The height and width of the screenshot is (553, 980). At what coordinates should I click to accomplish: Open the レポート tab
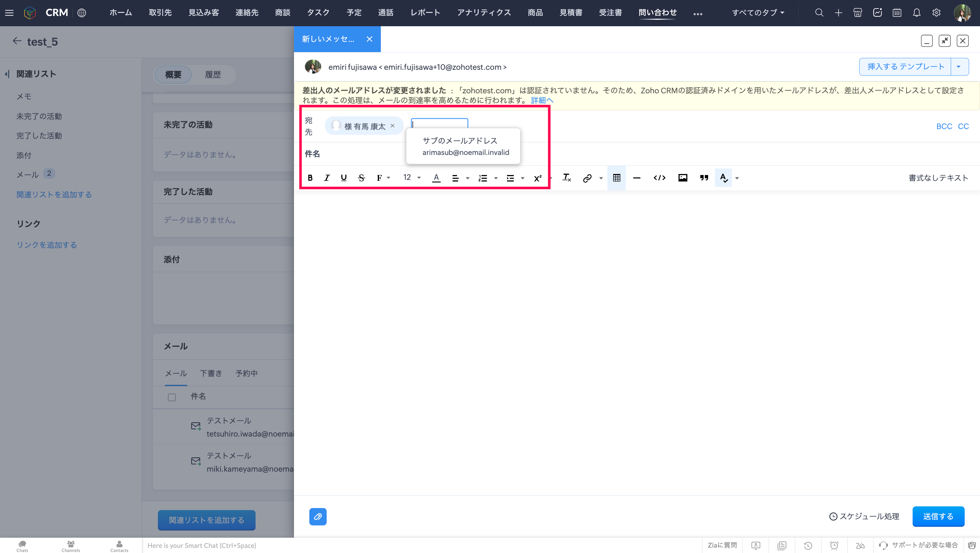[x=425, y=13]
